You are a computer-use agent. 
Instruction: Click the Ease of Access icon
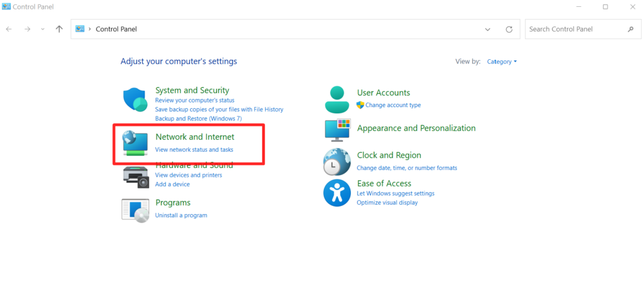point(337,193)
